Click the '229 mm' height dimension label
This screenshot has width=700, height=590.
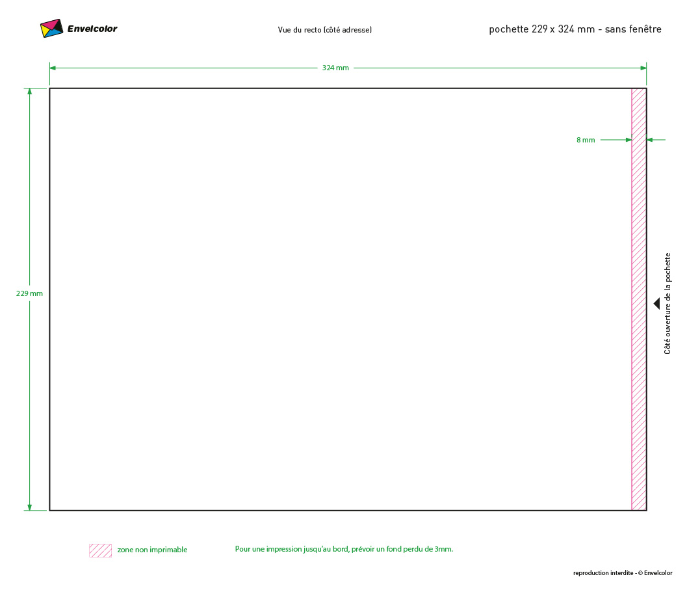click(29, 293)
